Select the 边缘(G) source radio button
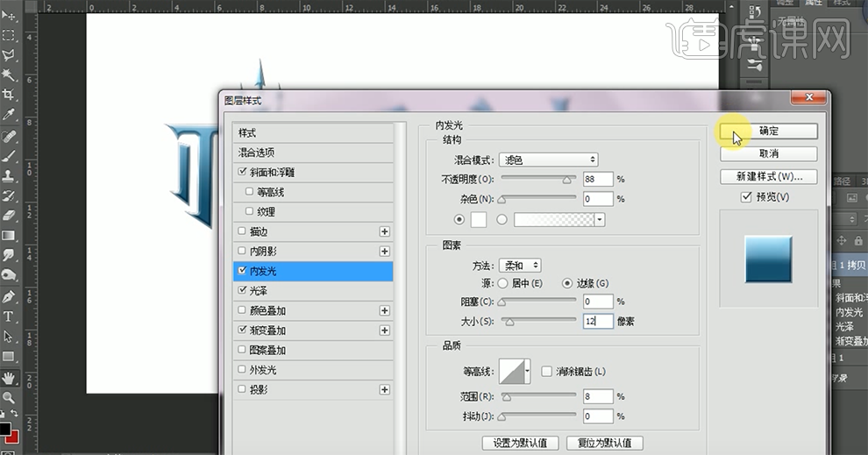 click(x=567, y=283)
